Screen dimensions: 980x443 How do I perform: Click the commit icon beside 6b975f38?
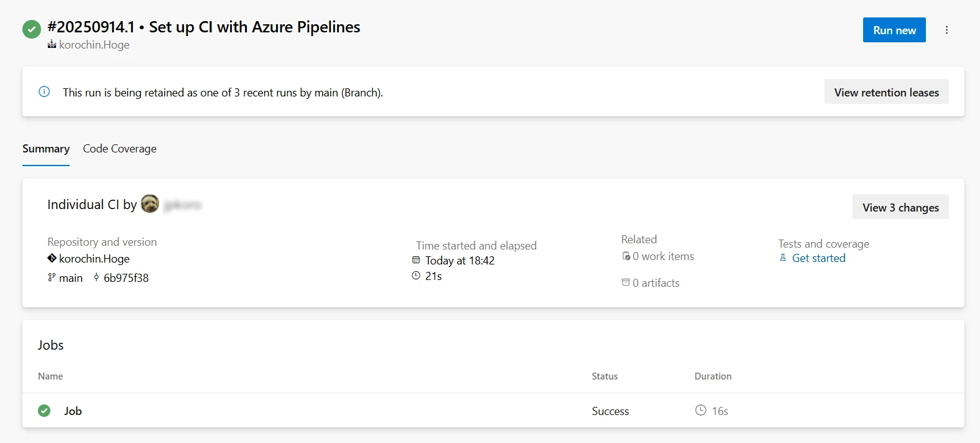click(96, 277)
